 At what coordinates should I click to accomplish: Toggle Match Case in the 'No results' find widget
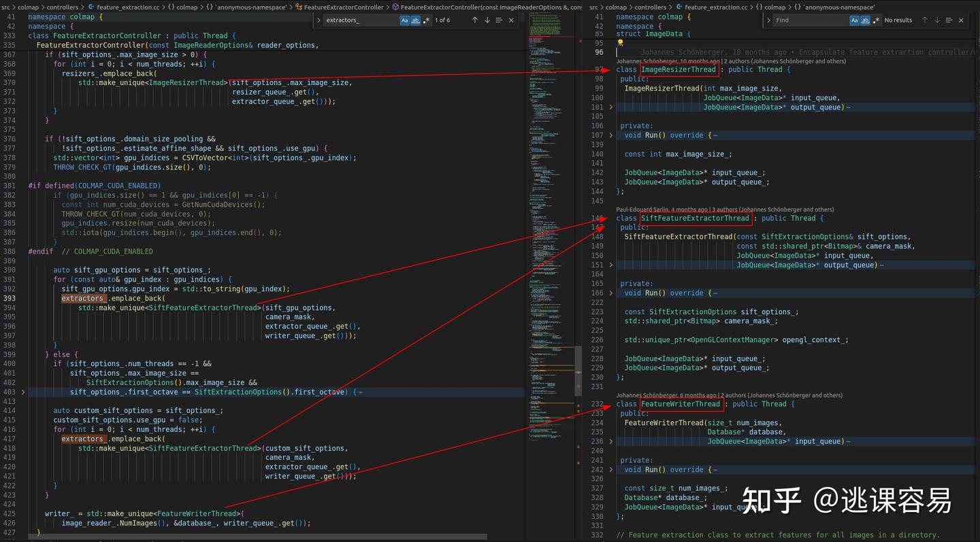(x=854, y=20)
